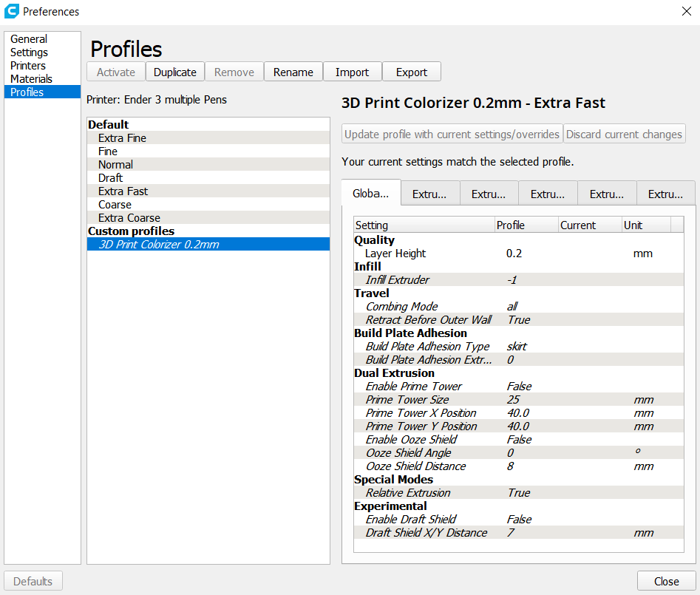Image resolution: width=700 pixels, height=595 pixels.
Task: Import a profile using Import button
Action: pos(352,72)
